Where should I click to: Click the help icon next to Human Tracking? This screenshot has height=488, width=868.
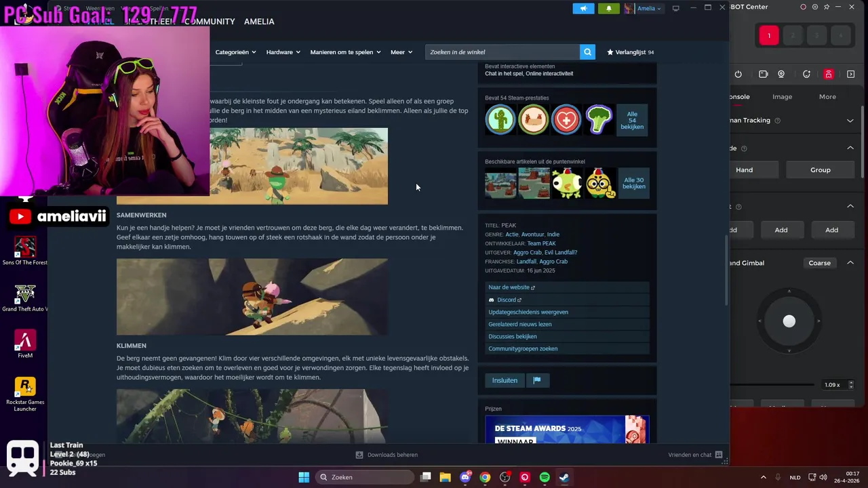point(777,121)
